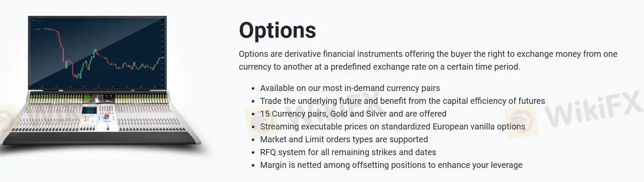Screen dimensions: 644x182
Task: Click "Market and Limit orders types are supported"
Action: (x=344, y=140)
